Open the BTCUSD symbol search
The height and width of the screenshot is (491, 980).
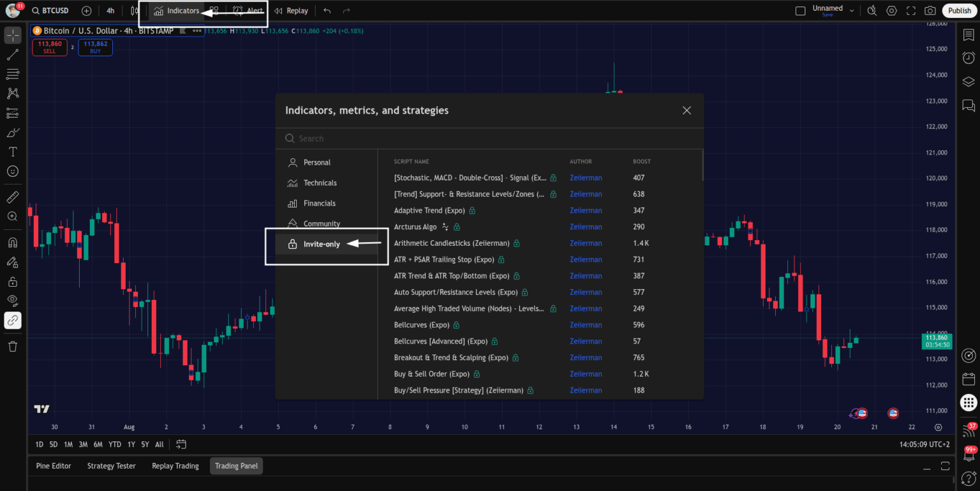[x=50, y=10]
